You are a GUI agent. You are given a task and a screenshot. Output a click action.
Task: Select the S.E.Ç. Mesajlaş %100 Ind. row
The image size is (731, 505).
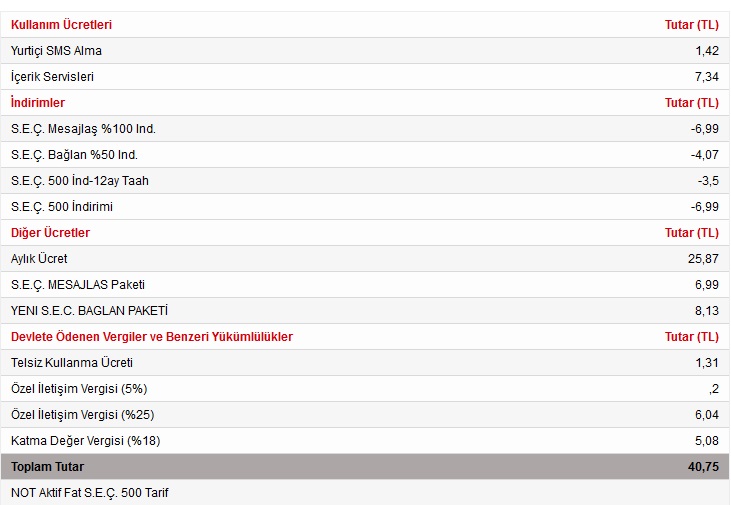[x=83, y=128]
